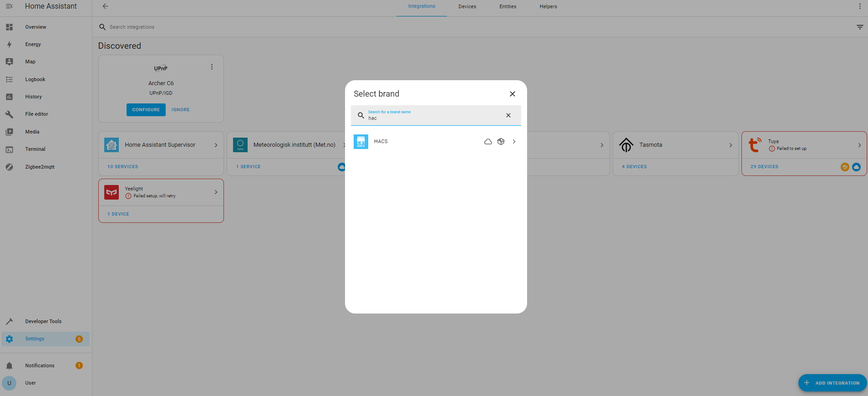
Task: Click the Home Assistant Supervisor logo
Action: pos(112,145)
